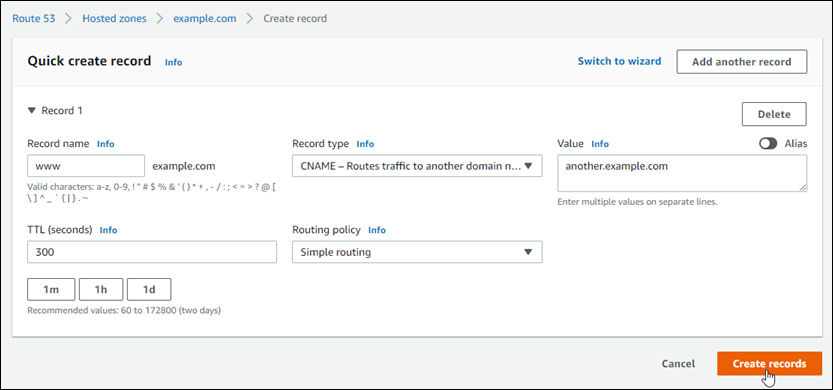Click the TTL seconds input field
Image resolution: width=833 pixels, height=390 pixels.
coord(152,252)
